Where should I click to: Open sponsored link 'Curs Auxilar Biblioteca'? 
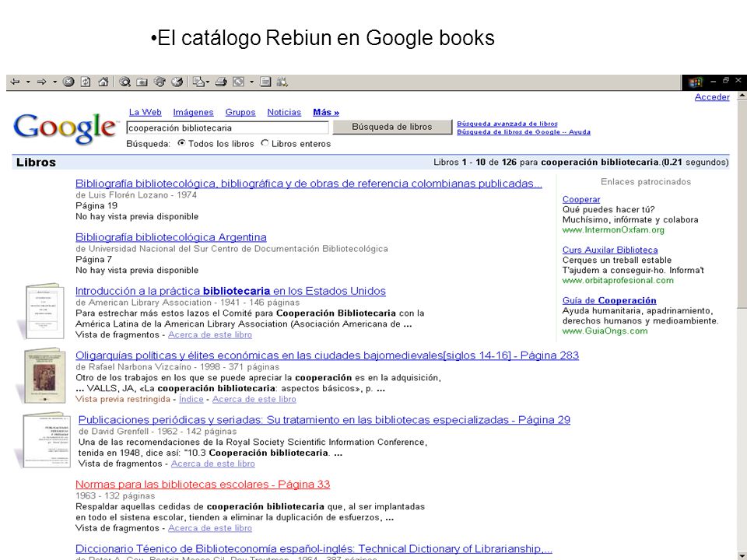pyautogui.click(x=610, y=250)
